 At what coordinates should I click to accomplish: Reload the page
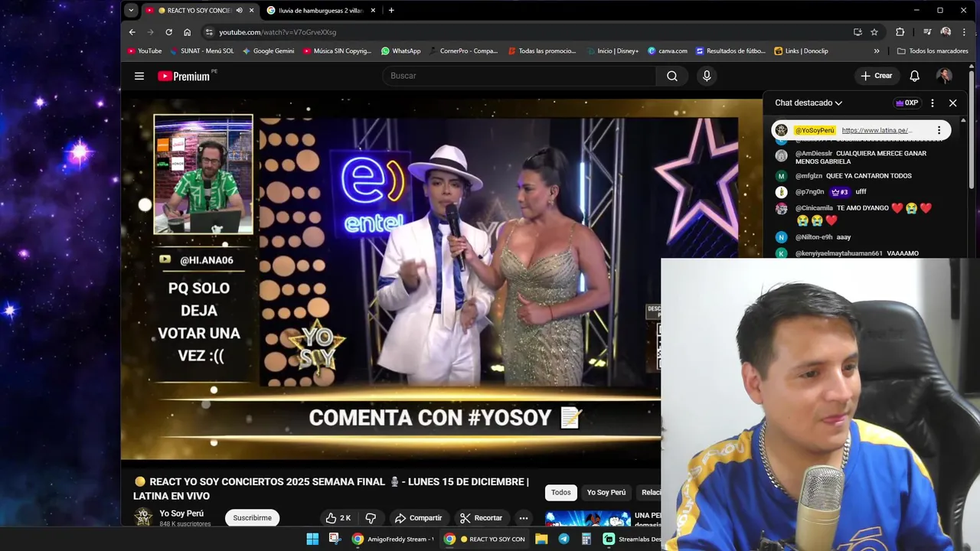click(168, 32)
